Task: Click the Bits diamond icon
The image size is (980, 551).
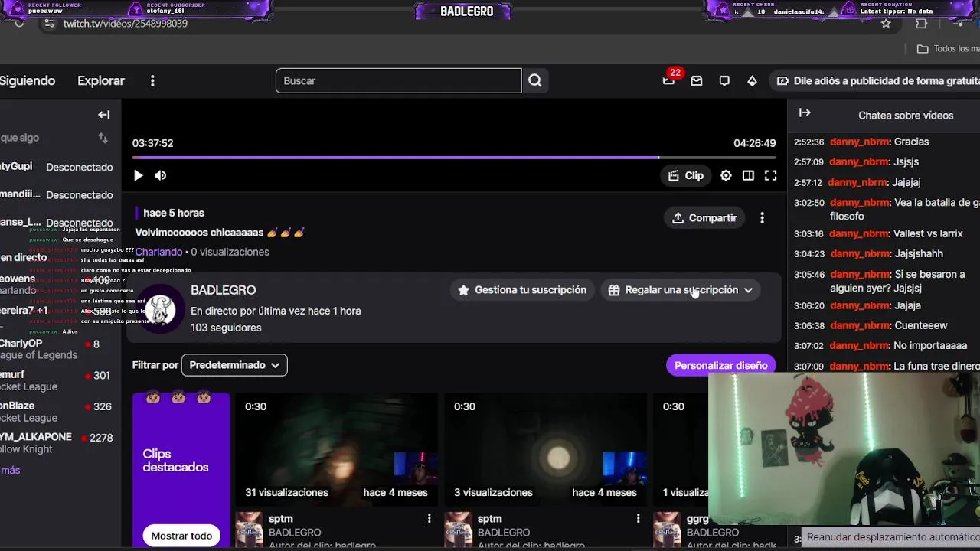Action: (x=752, y=80)
